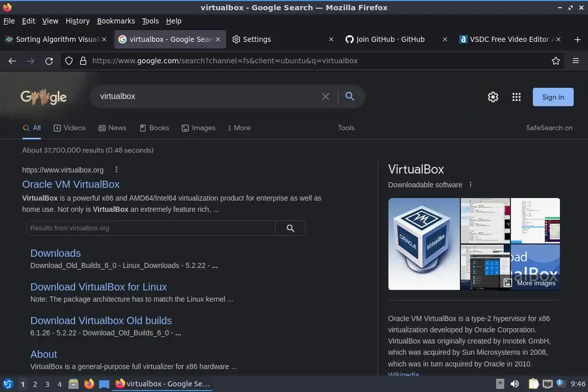Click the site padlock icon

[83, 61]
